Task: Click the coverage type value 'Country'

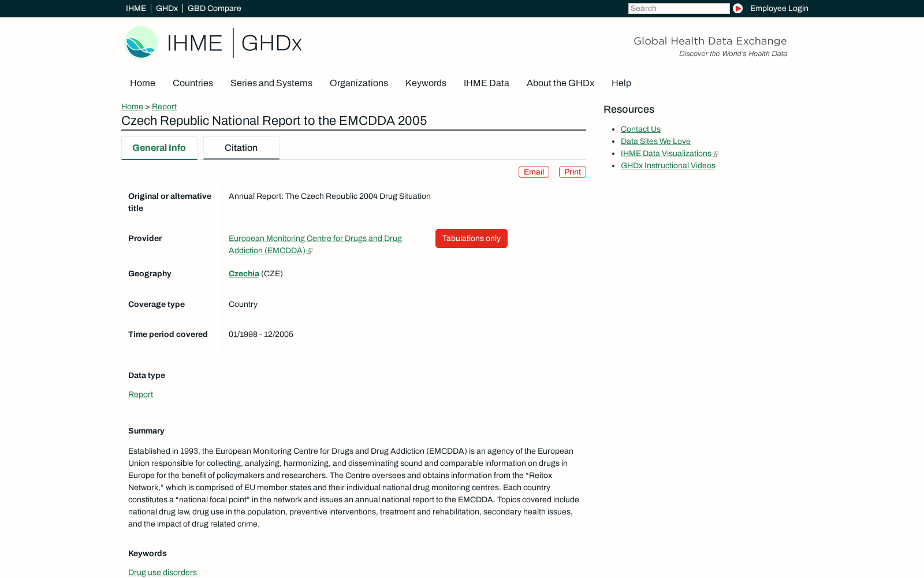Action: click(x=243, y=304)
